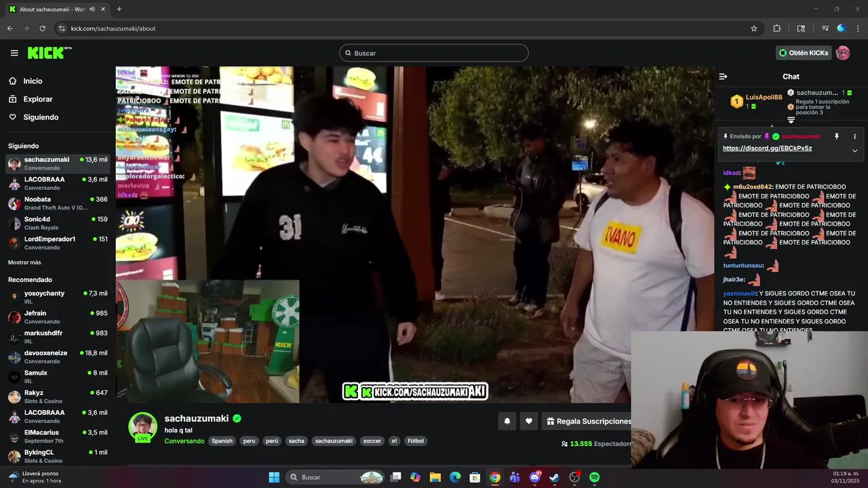Open Samulx recommended channel
Viewport: 868px width, 488px height.
tap(58, 377)
